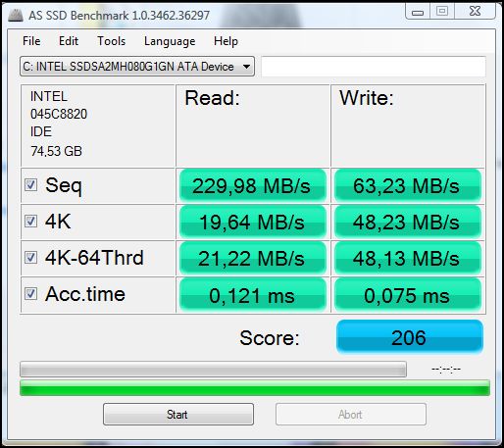Open the Tools menu
Screen dimensions: 504x448
coord(111,41)
